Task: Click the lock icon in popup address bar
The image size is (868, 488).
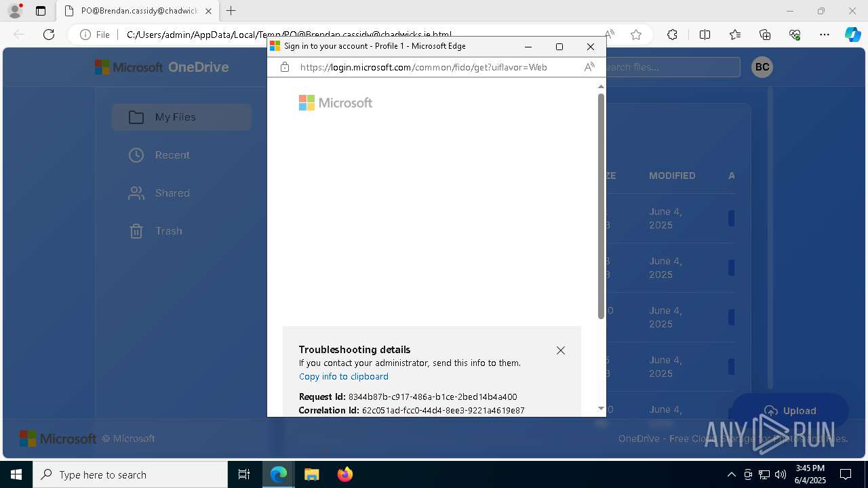Action: (285, 67)
